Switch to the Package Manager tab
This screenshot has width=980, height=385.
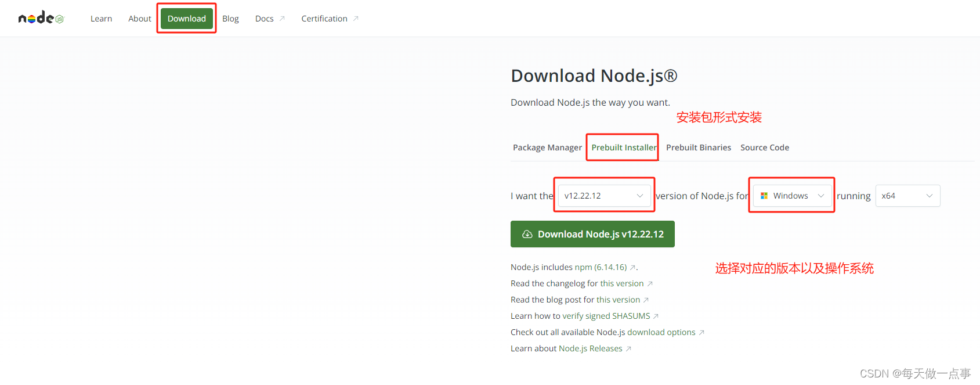[x=547, y=147]
